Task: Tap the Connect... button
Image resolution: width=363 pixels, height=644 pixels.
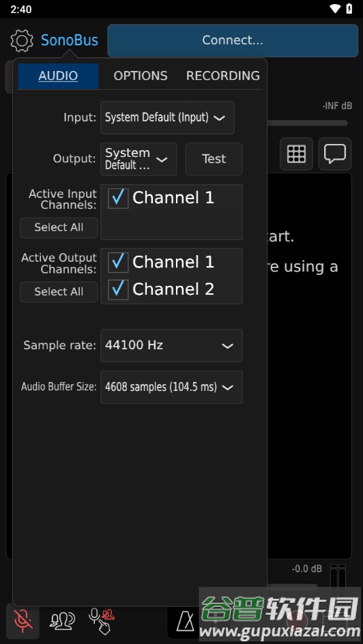Action: [x=233, y=40]
